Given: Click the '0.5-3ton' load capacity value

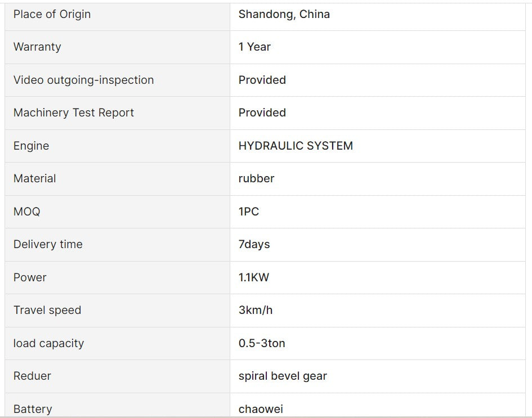Looking at the screenshot, I should 262,343.
